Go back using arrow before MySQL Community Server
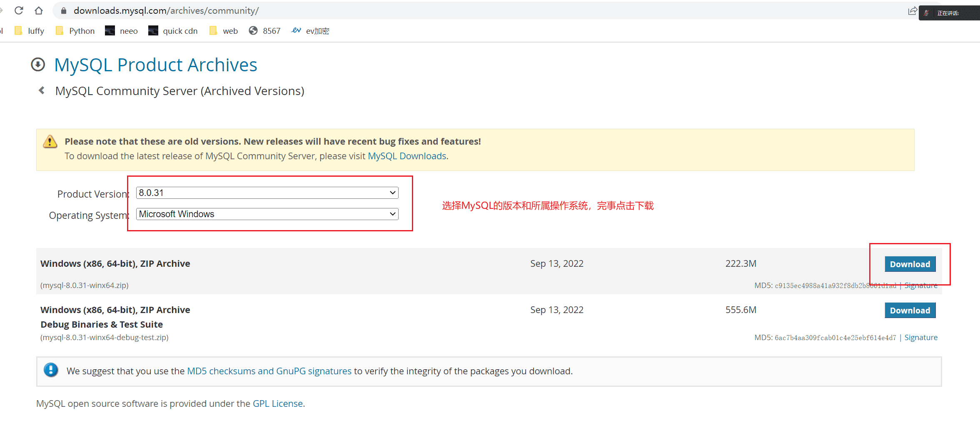980x426 pixels. coord(42,90)
